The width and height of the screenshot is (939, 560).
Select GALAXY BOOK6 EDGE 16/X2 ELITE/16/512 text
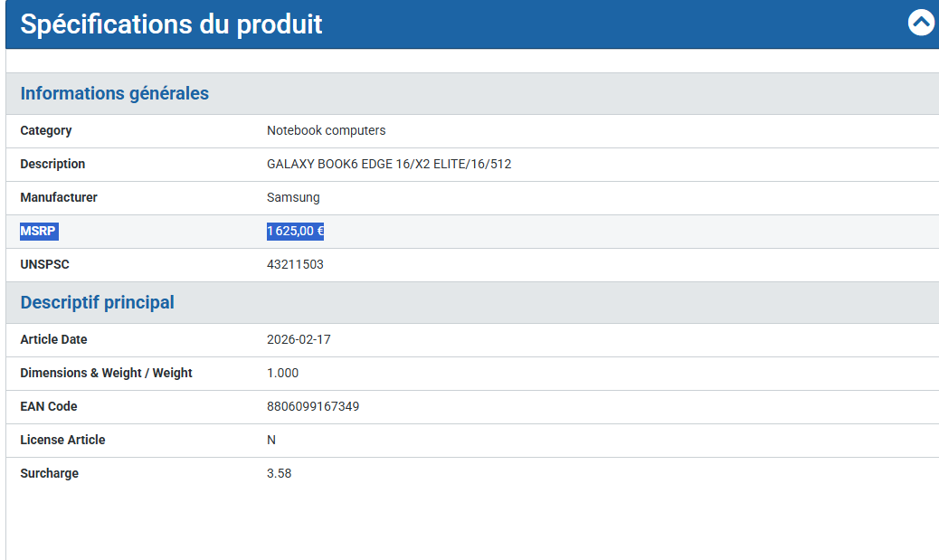pos(389,164)
